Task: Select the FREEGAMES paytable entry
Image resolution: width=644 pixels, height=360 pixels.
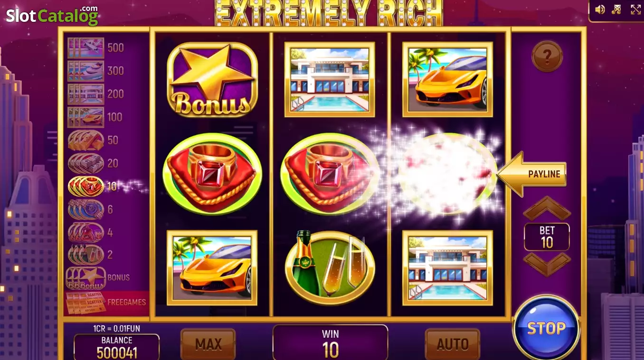Action: click(106, 303)
